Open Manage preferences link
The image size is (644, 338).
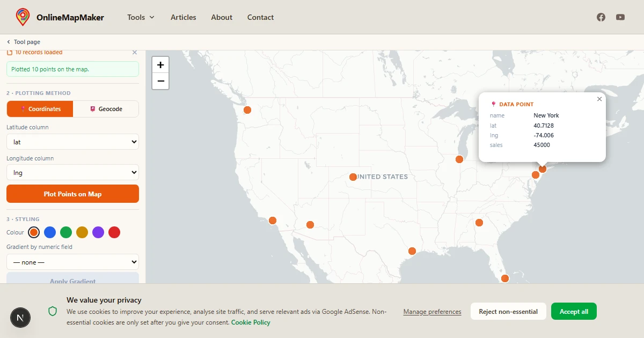pyautogui.click(x=432, y=312)
